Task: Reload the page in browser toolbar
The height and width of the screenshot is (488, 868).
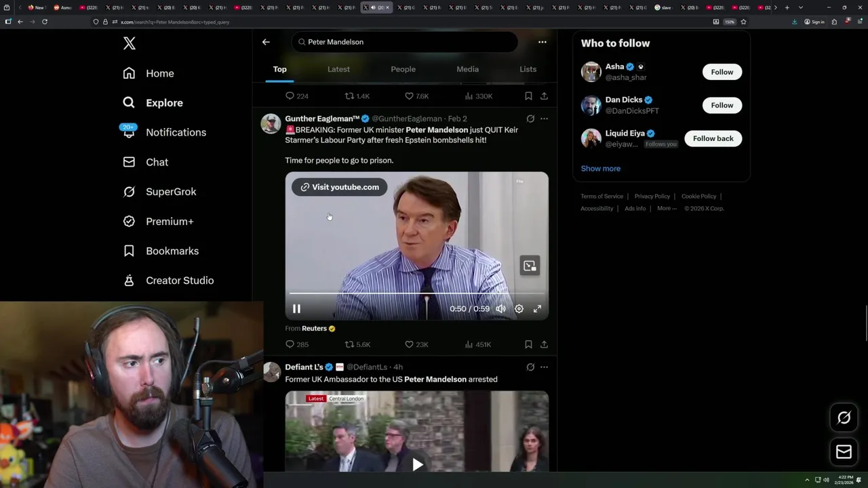Action: pos(45,22)
